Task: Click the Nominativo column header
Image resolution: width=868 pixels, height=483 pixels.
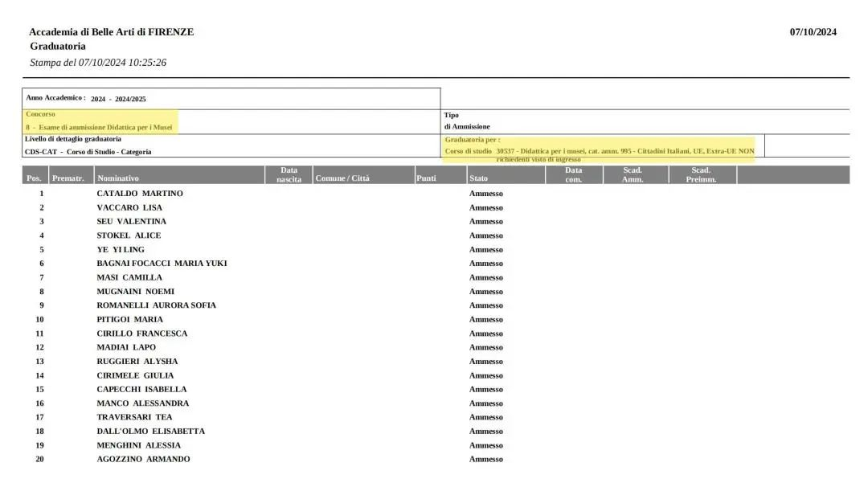Action: pos(117,178)
